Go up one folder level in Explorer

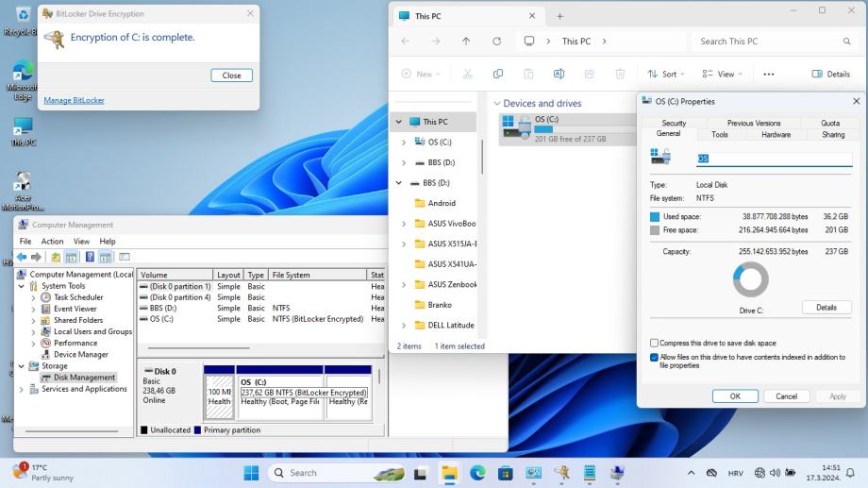point(466,42)
